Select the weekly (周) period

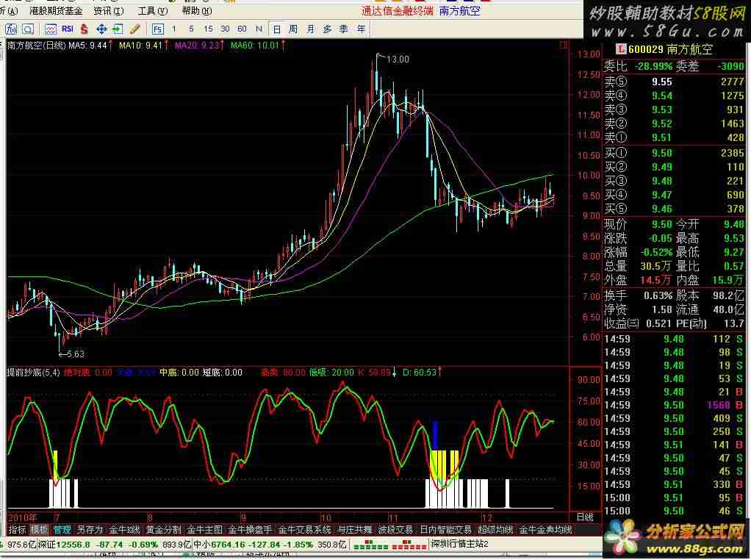coord(293,29)
